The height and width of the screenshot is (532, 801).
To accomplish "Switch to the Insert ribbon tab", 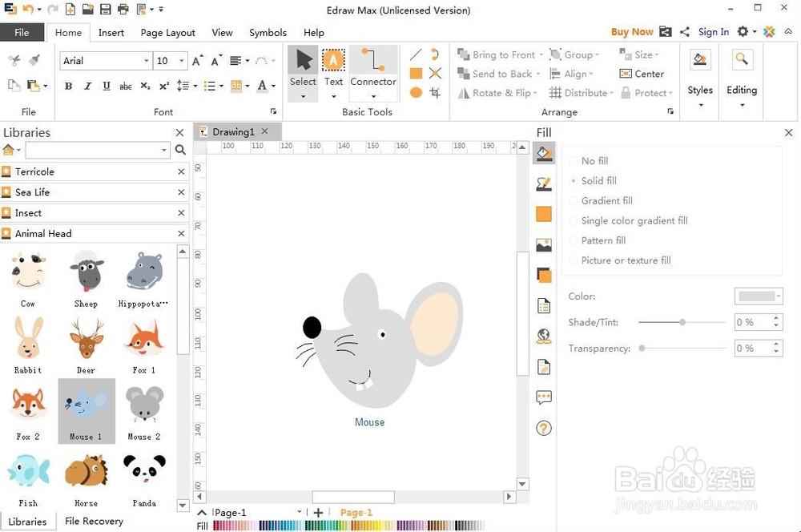I will (111, 33).
